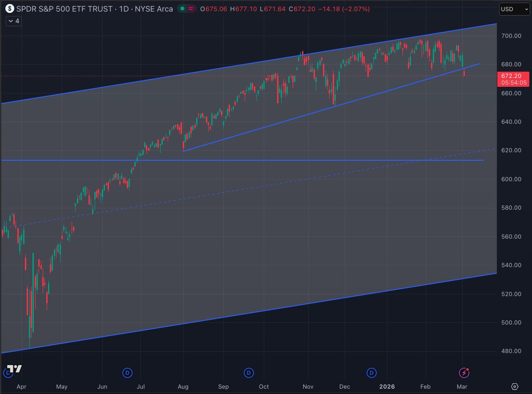532x394 pixels.
Task: Click the SPDR symbol logo icon
Action: 9,8
